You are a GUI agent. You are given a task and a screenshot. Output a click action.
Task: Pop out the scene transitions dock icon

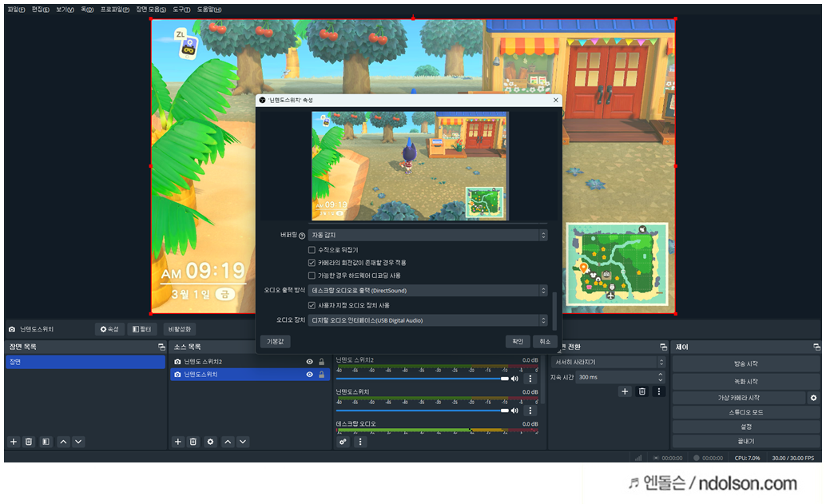[663, 347]
